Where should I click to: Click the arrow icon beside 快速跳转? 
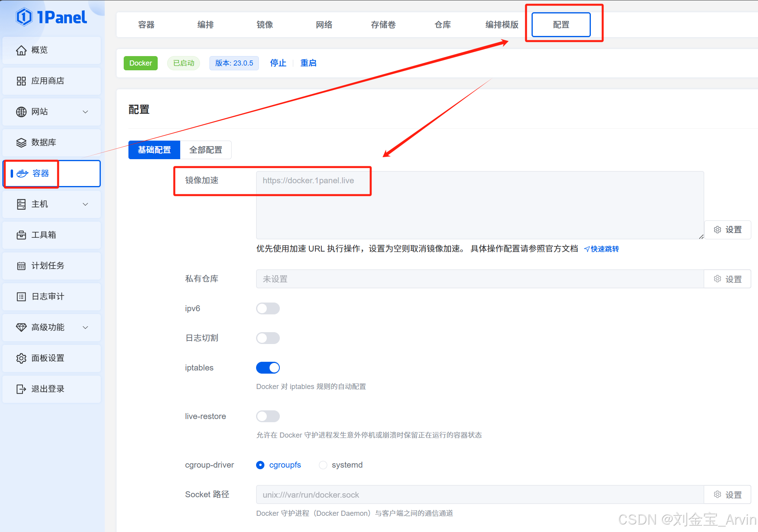click(x=587, y=249)
